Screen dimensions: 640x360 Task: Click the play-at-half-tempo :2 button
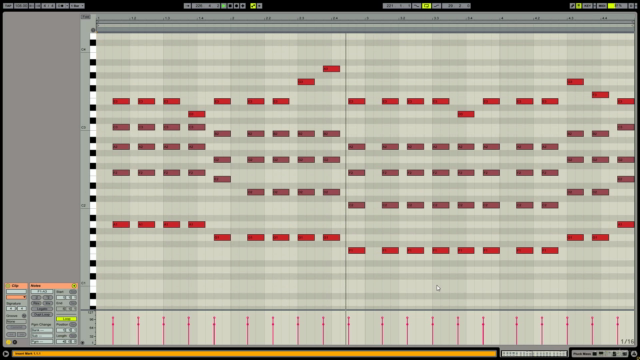tap(36, 298)
